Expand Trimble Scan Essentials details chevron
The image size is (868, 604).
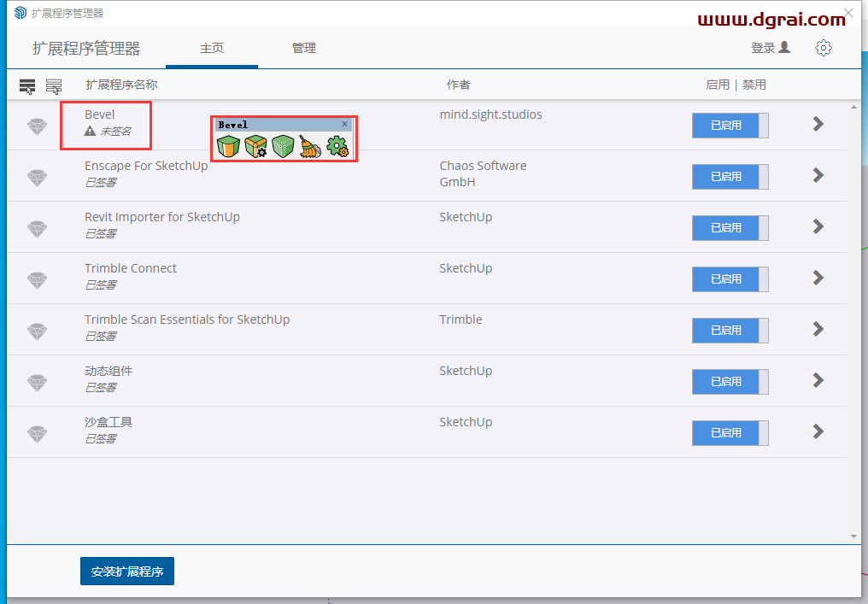[818, 329]
